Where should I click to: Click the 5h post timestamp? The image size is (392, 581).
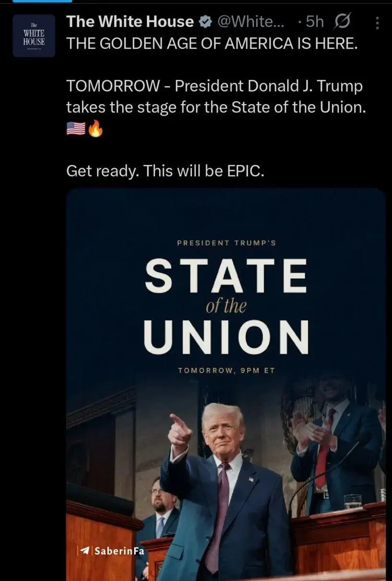click(314, 22)
